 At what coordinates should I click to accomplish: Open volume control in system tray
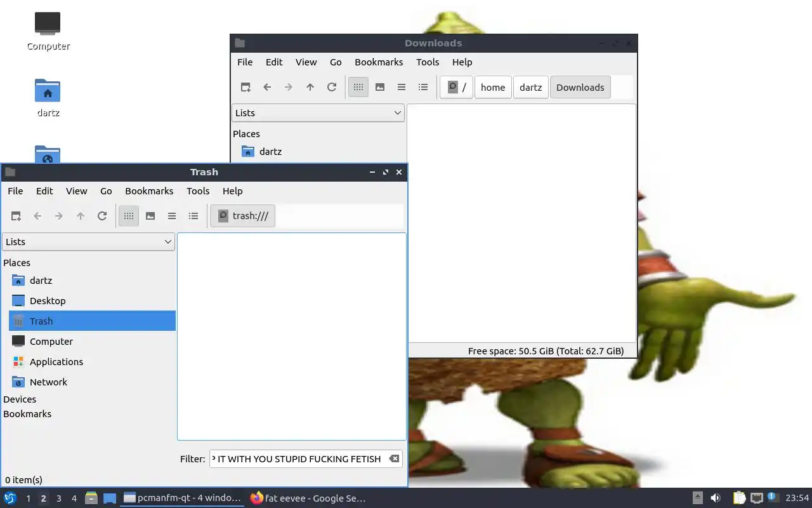(716, 498)
